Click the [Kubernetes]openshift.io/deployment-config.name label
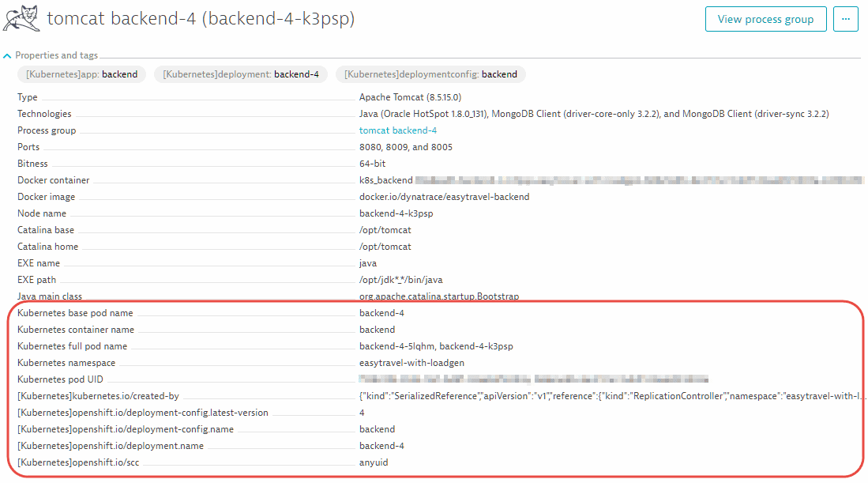The width and height of the screenshot is (868, 483). (125, 429)
